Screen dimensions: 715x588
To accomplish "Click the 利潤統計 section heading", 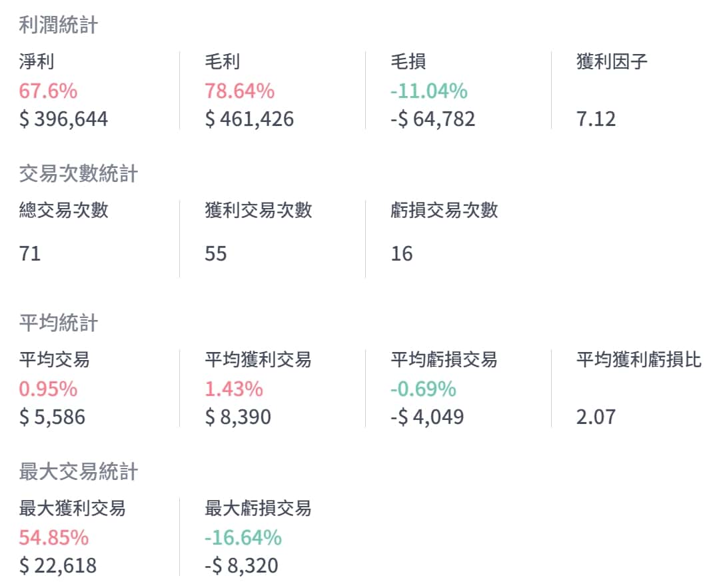I will (x=59, y=25).
